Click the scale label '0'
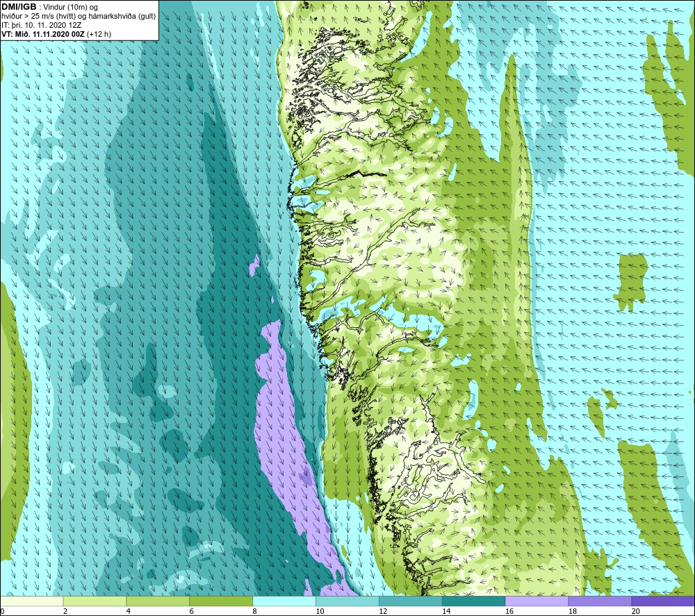 2,611
